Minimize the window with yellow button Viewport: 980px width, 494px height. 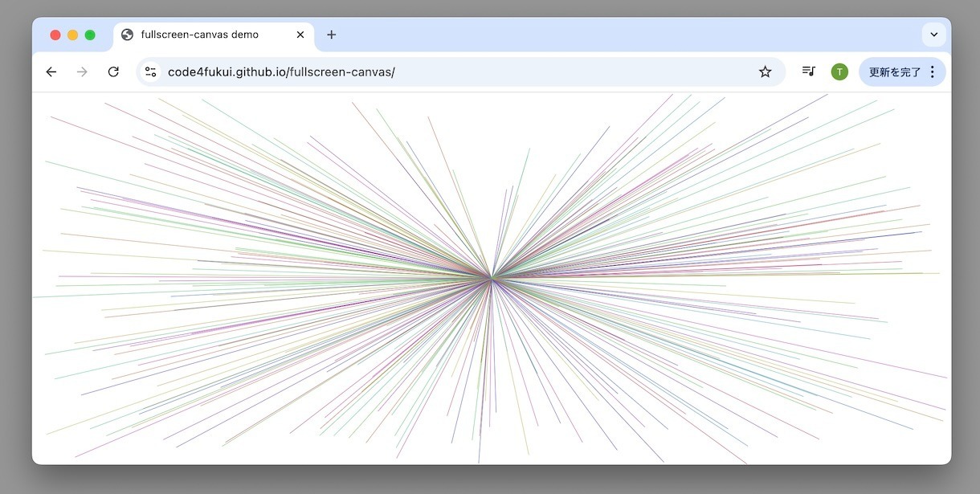pyautogui.click(x=72, y=35)
